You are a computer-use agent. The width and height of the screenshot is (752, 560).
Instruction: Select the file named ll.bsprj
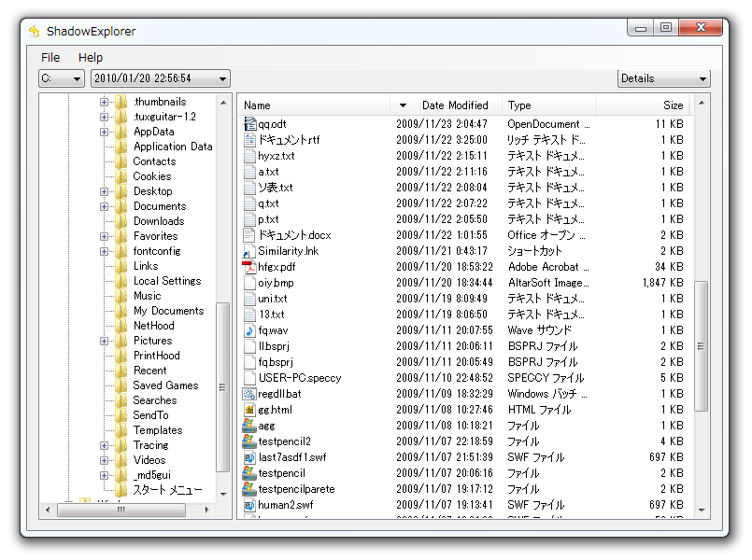click(x=274, y=346)
